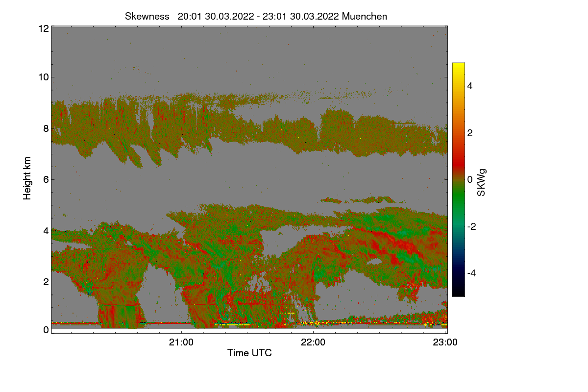Click the 'Height km' y-axis label
The height and width of the screenshot is (392, 588).
[27, 178]
